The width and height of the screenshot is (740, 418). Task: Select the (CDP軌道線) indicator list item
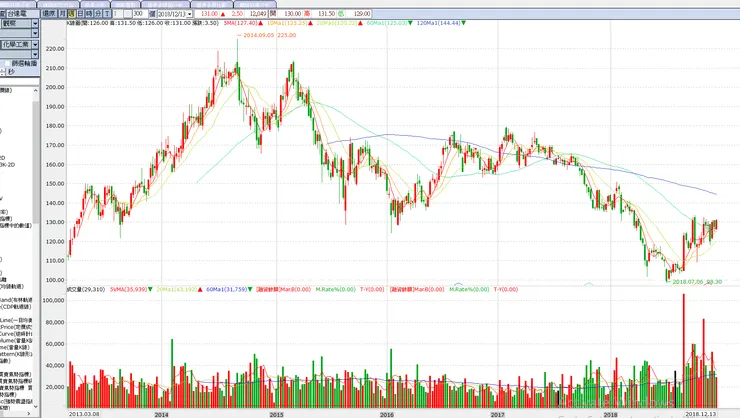(16, 307)
